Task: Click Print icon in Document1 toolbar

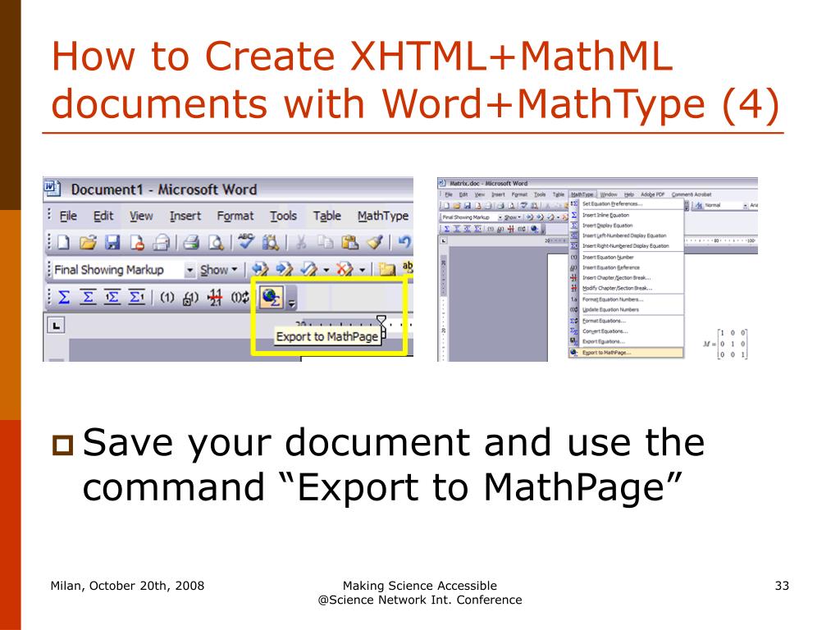Action: point(190,243)
